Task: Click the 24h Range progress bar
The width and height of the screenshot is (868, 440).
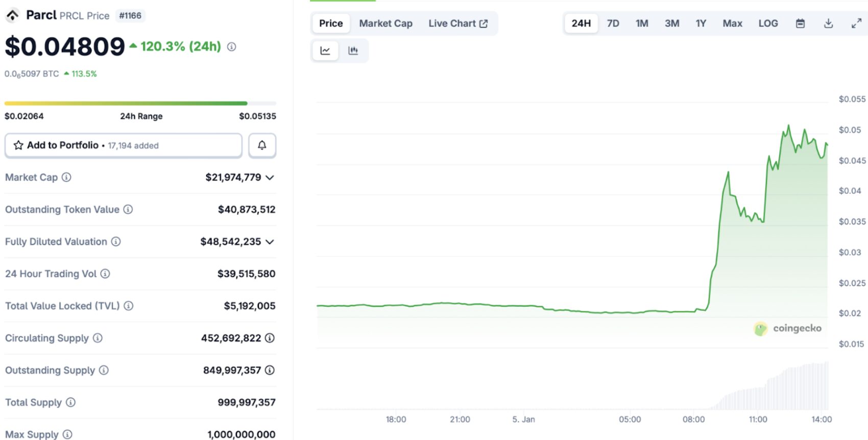Action: (140, 104)
